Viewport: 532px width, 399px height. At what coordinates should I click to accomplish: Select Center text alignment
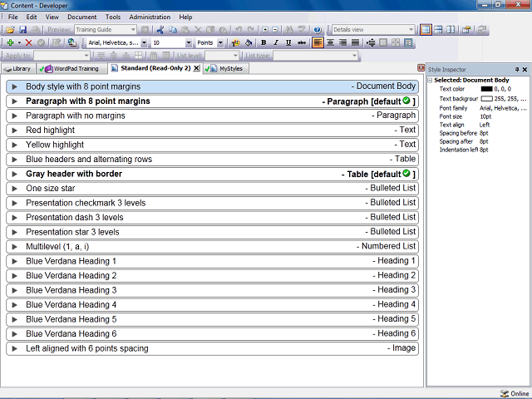click(x=330, y=42)
